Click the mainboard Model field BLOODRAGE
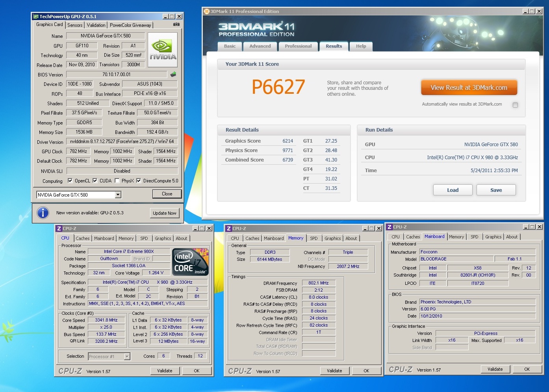Screen dimensions: 549x392 456,259
